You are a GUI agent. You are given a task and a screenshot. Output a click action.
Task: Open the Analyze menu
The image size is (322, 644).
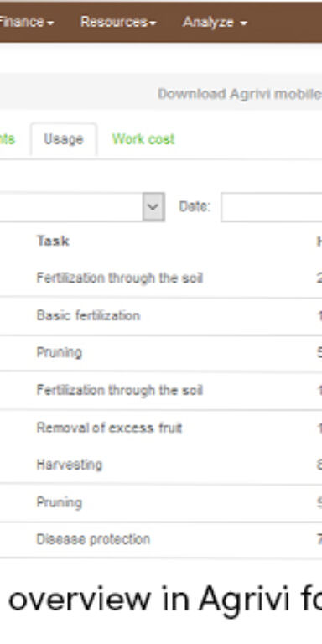(x=215, y=22)
